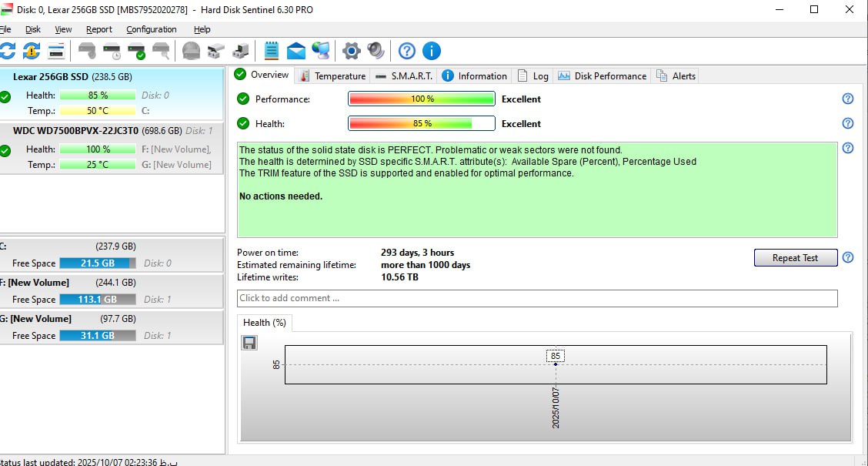Viewport: 868px width, 466px height.
Task: Open settings via the gear toolbar icon
Action: pos(351,51)
